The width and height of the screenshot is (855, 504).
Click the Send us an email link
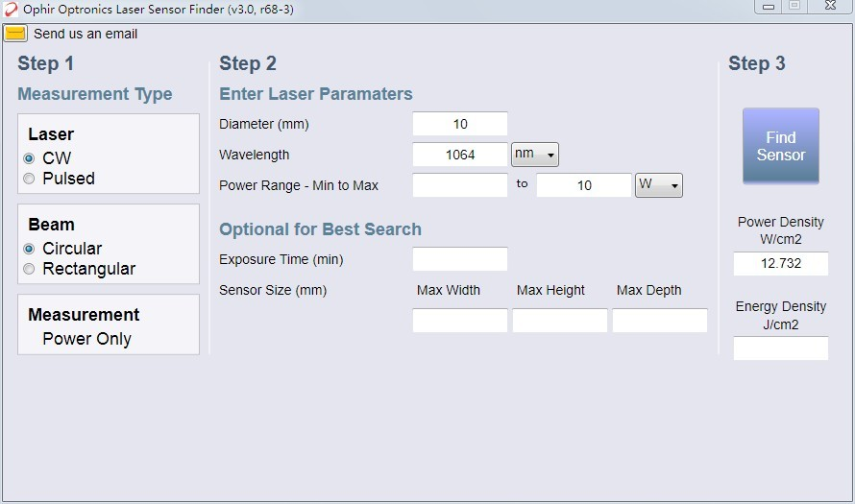click(x=85, y=34)
